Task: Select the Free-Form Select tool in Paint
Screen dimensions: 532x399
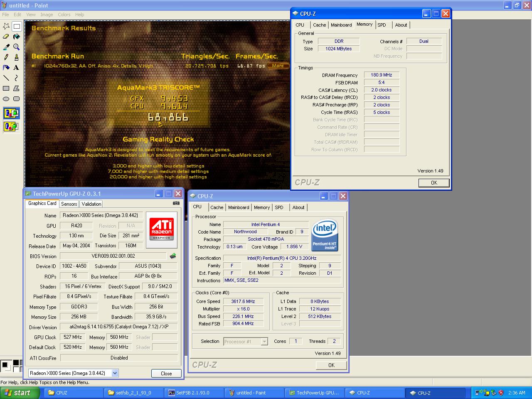Action: (x=6, y=26)
